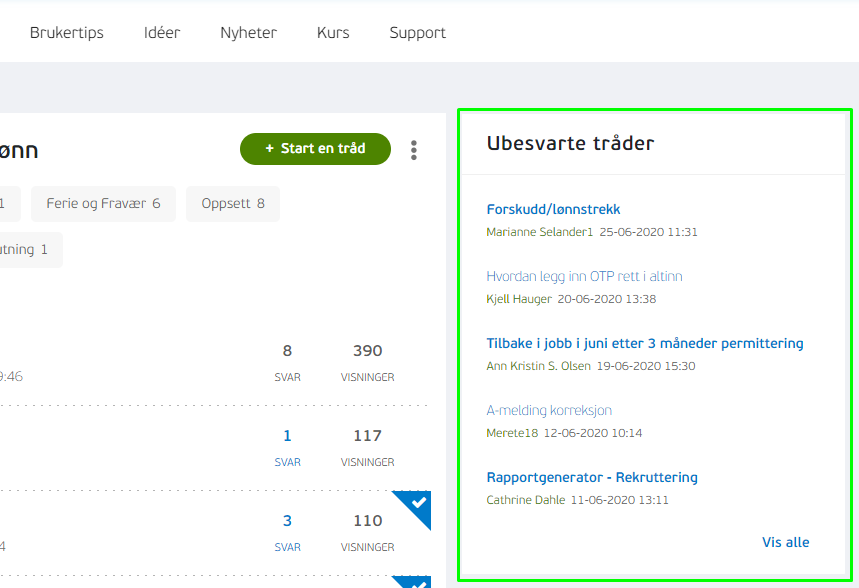
Task: Click the 3 svar reply count
Action: pyautogui.click(x=287, y=521)
